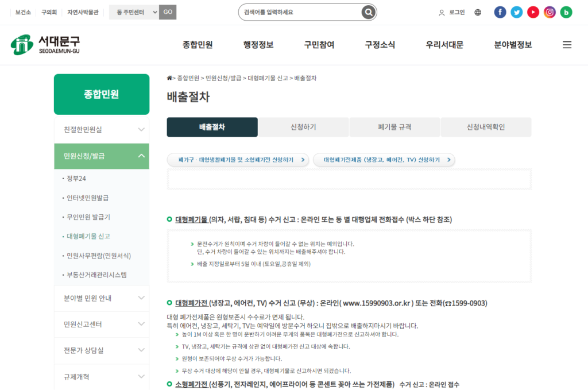Viewport: 588px width, 390px height.
Task: Click the home icon in breadcrumb
Action: (x=169, y=78)
